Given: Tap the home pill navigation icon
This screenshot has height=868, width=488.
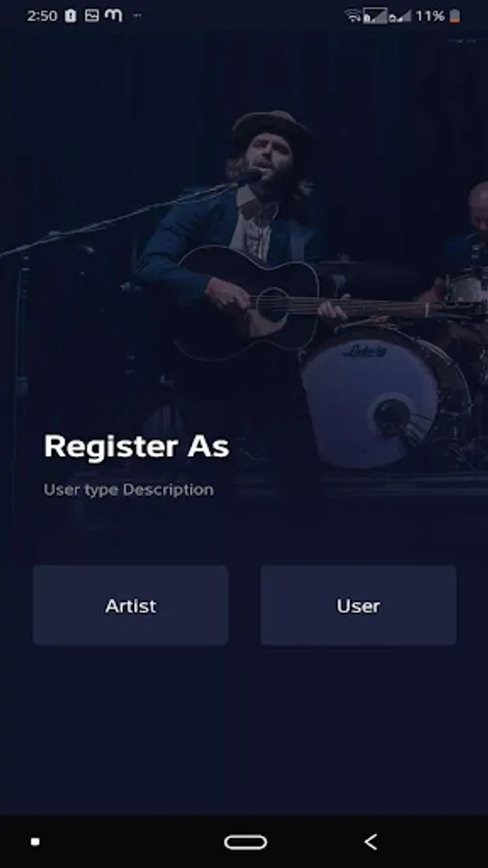Looking at the screenshot, I should click(246, 842).
